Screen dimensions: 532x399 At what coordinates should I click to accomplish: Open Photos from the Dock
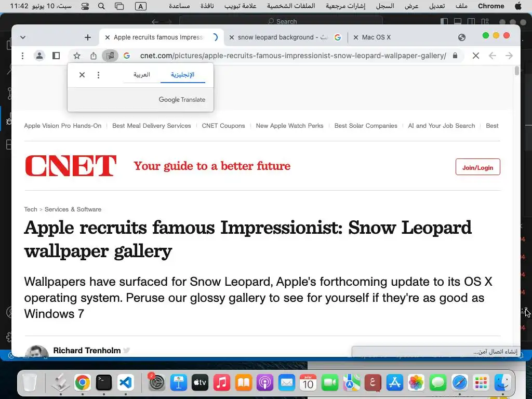coord(416,383)
